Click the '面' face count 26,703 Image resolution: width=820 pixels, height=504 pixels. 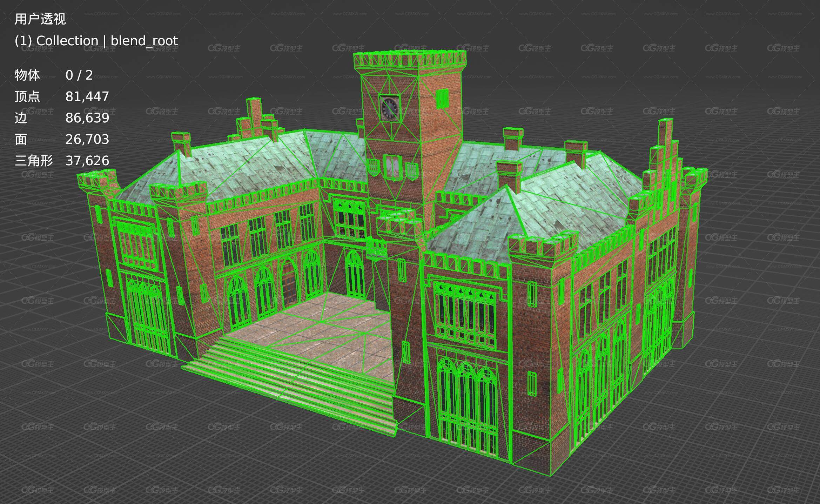(87, 139)
